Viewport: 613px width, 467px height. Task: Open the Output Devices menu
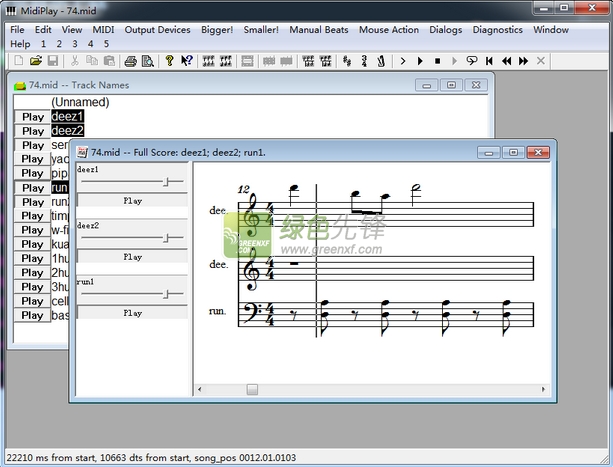(x=158, y=30)
